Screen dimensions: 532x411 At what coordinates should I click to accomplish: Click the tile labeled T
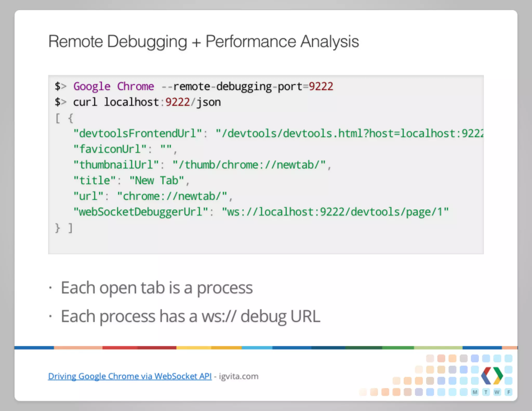pyautogui.click(x=486, y=392)
